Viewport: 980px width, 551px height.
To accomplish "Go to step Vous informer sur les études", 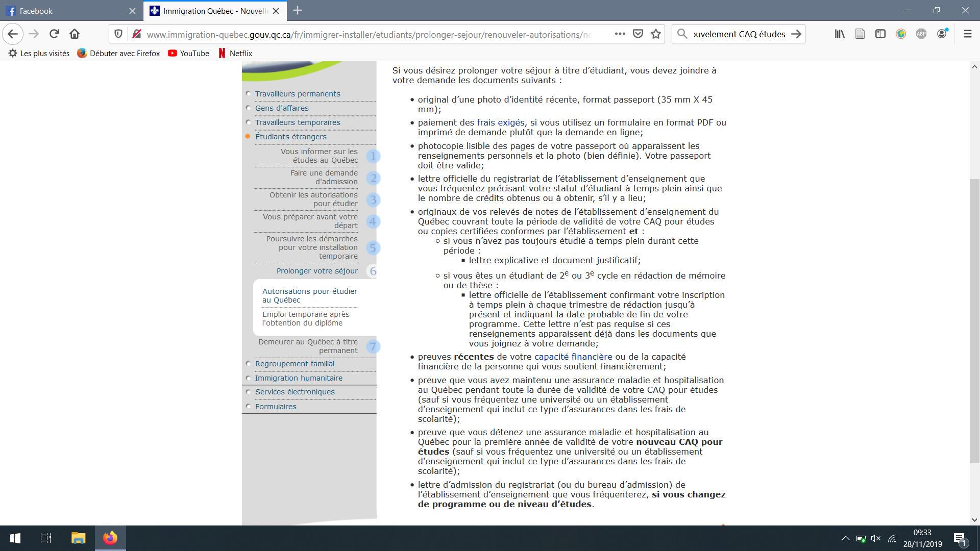I will (x=319, y=156).
